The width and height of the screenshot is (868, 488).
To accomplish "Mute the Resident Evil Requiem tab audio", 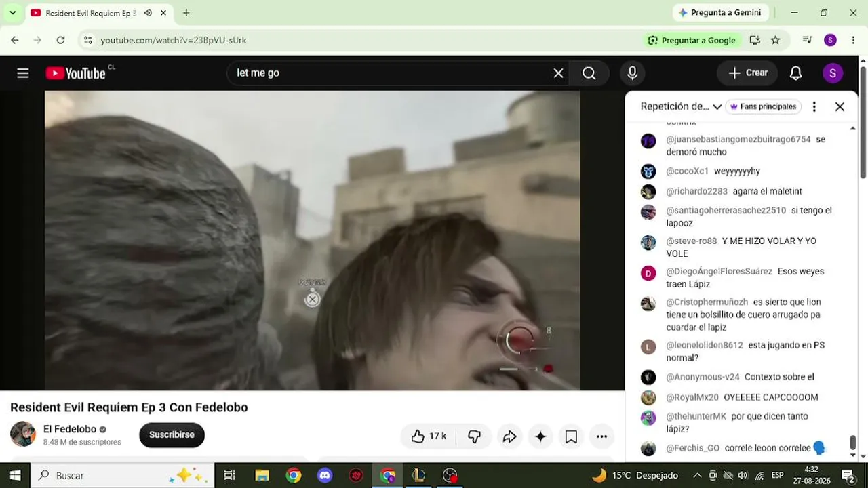I will 148,13.
